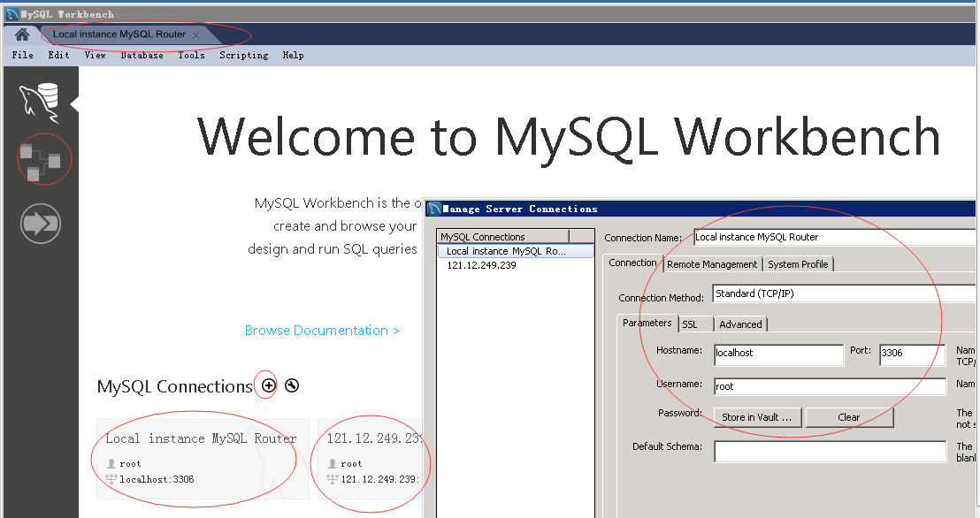
Task: Go to the Home screen tab icon
Action: [22, 34]
